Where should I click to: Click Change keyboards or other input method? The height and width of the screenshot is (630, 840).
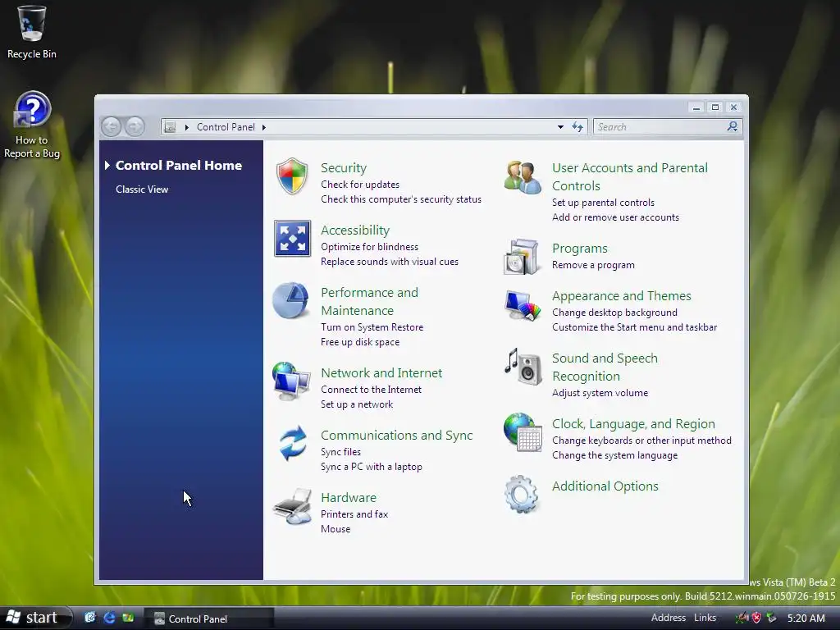click(x=641, y=441)
